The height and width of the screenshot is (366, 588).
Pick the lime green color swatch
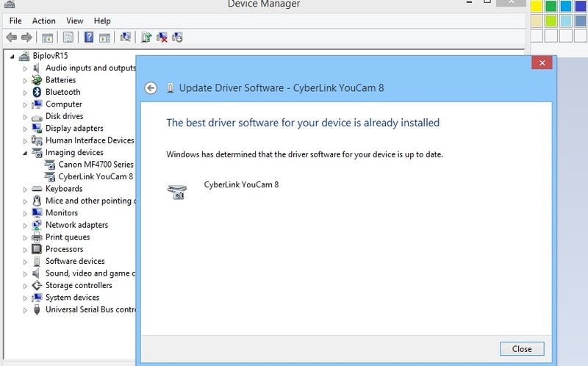pos(551,21)
